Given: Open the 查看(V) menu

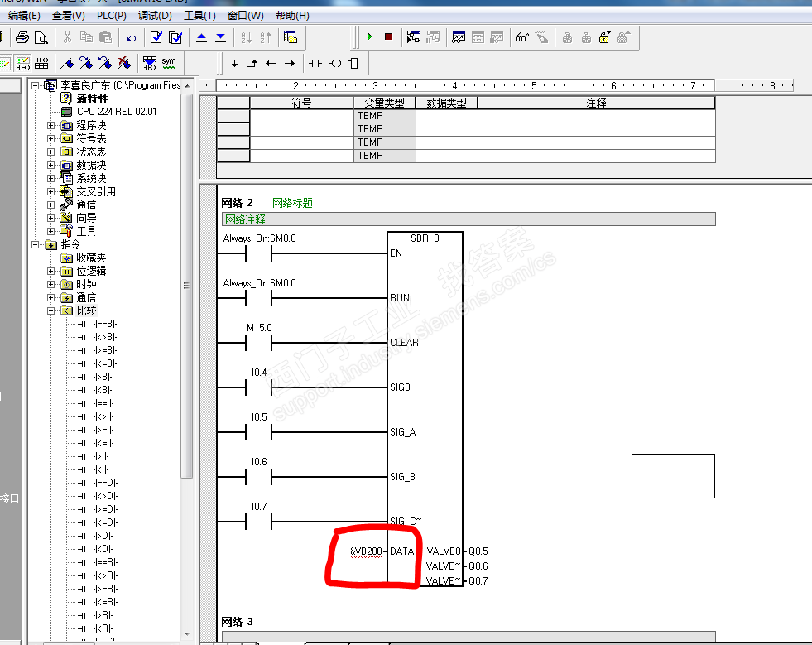Looking at the screenshot, I should tap(69, 16).
